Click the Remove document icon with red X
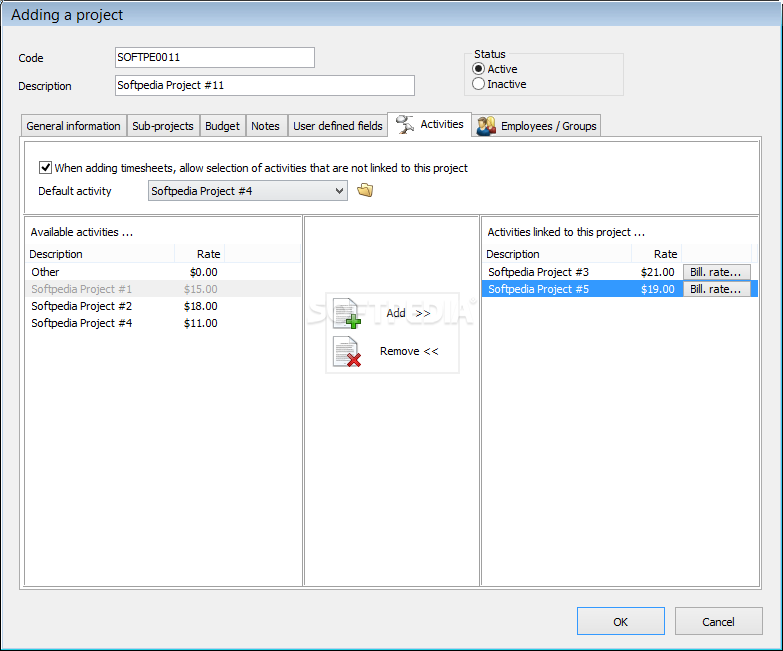Screen dimensions: 783x651 (x=347, y=352)
